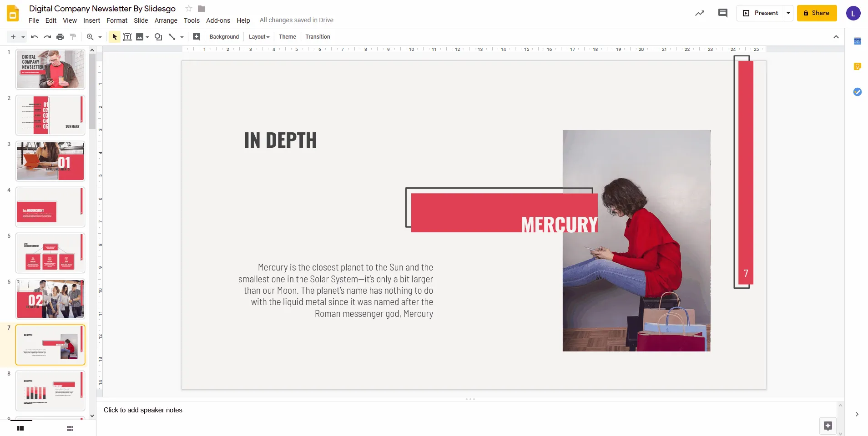Select the shape tool
Image resolution: width=868 pixels, height=436 pixels.
(158, 37)
